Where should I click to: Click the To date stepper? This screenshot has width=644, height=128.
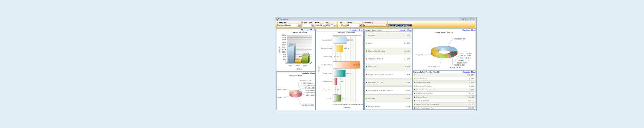pos(335,26)
